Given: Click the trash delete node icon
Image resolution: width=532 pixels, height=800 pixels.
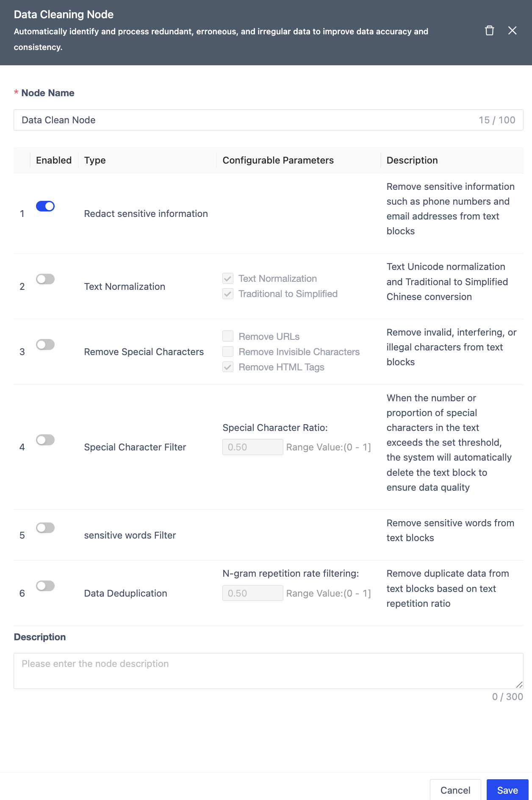Looking at the screenshot, I should point(489,31).
